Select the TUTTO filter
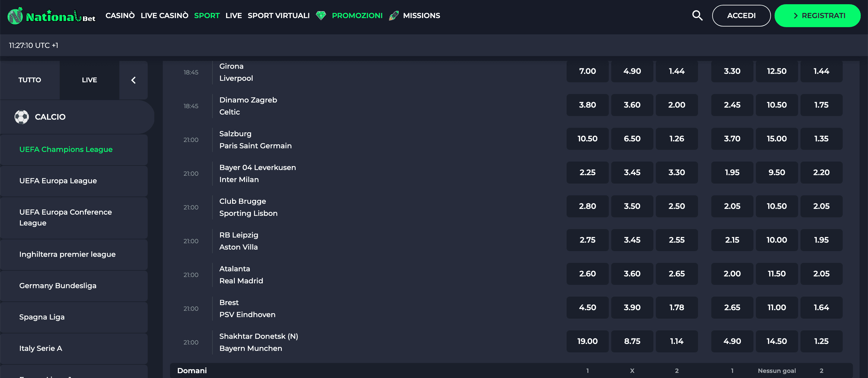 [x=30, y=80]
